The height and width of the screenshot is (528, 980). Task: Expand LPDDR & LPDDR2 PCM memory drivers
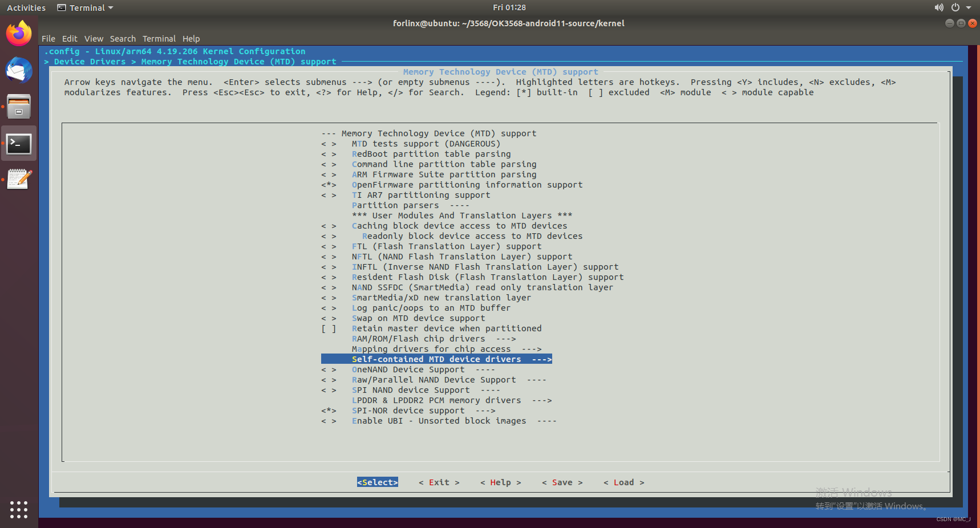[x=452, y=400]
